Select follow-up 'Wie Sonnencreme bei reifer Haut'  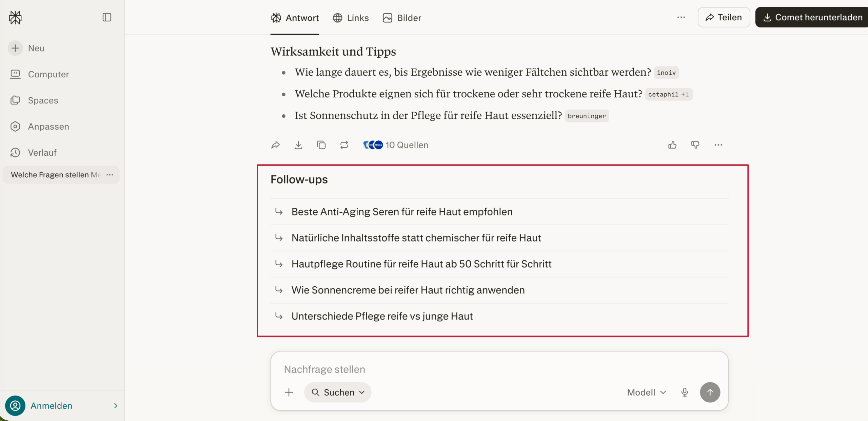tap(499, 290)
